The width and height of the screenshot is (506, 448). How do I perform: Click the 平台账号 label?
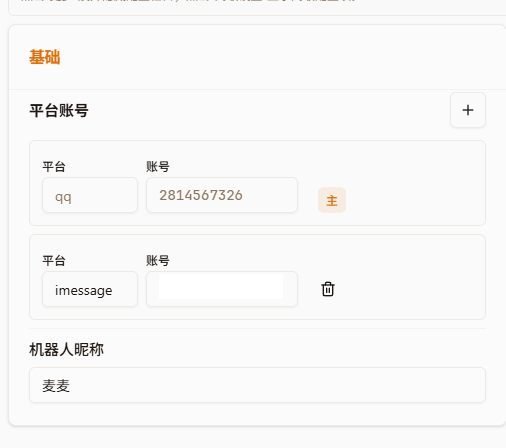pos(59,111)
